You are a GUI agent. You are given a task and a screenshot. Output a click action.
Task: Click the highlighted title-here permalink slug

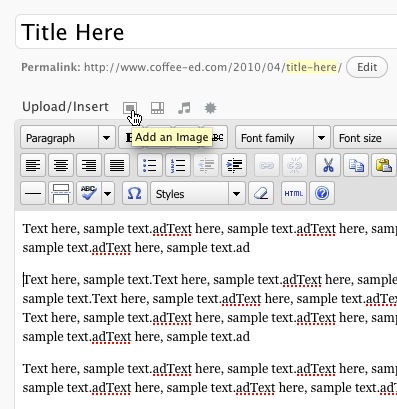coord(311,67)
